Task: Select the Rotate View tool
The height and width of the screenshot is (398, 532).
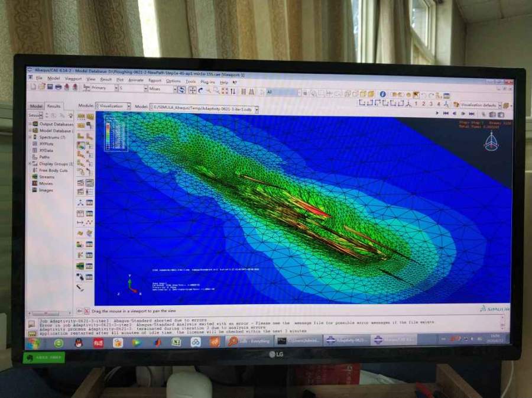Action: (200, 90)
